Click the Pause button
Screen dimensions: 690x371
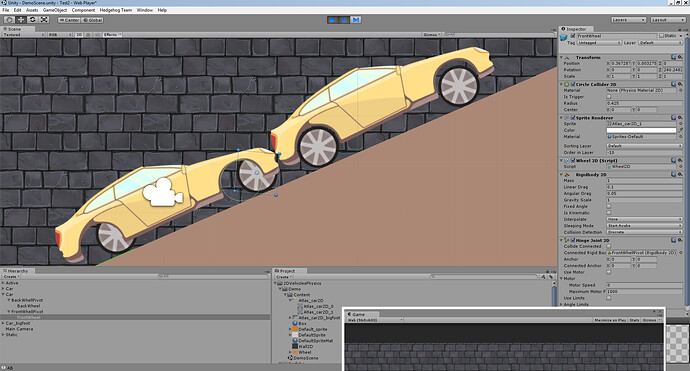pyautogui.click(x=344, y=20)
